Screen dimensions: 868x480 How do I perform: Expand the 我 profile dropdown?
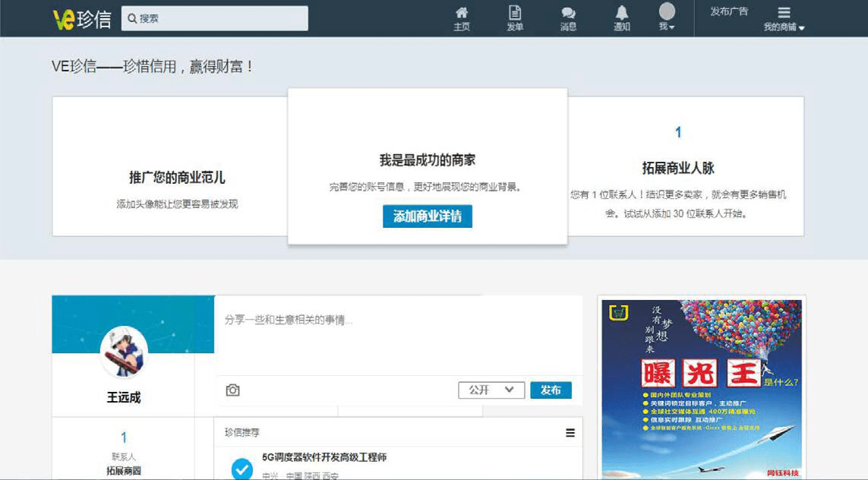tap(667, 18)
